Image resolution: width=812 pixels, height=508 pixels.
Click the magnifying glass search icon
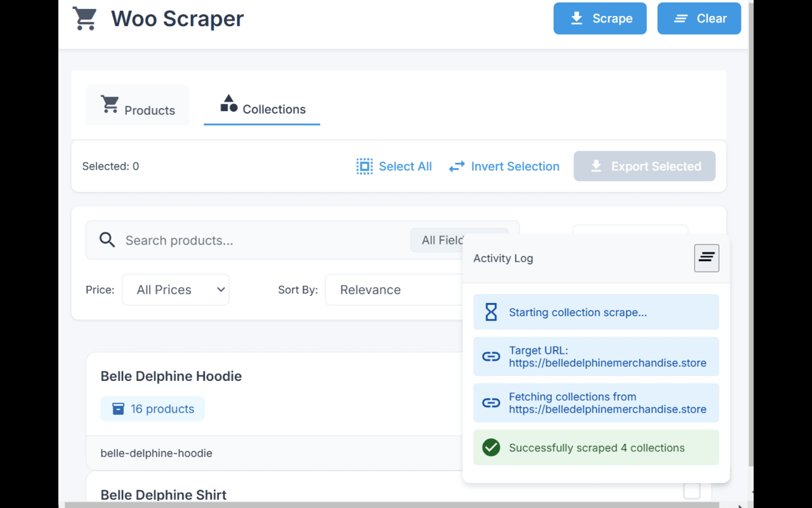[107, 240]
